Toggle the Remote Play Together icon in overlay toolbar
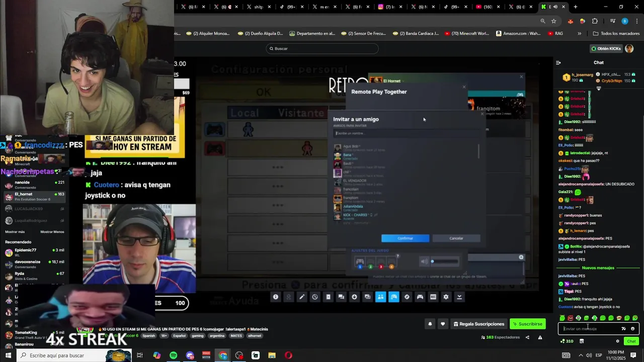This screenshot has width=644, height=362. (x=394, y=297)
